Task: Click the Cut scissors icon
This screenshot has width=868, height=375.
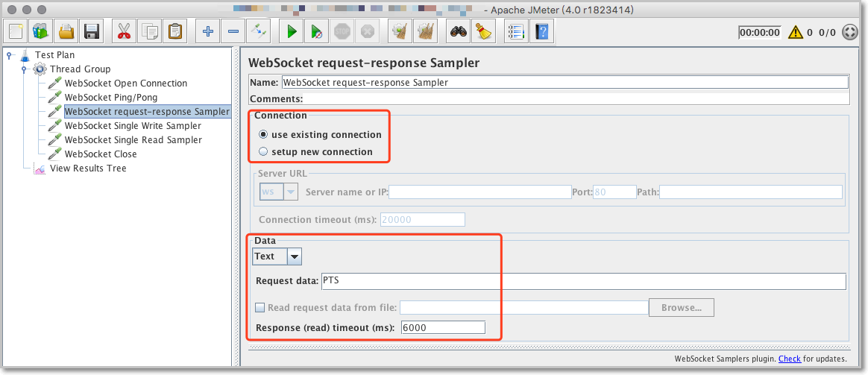Action: click(x=124, y=31)
